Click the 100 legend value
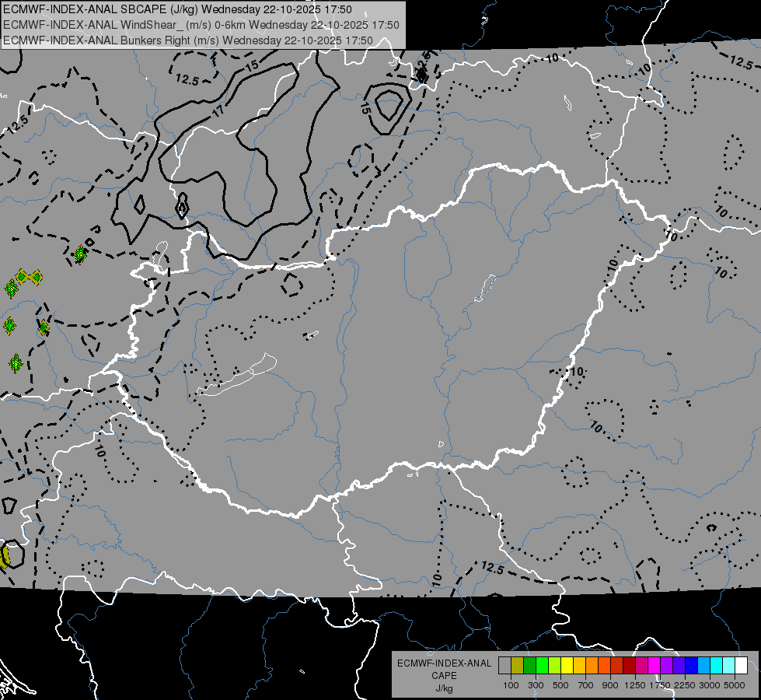The width and height of the screenshot is (761, 700). (x=511, y=685)
